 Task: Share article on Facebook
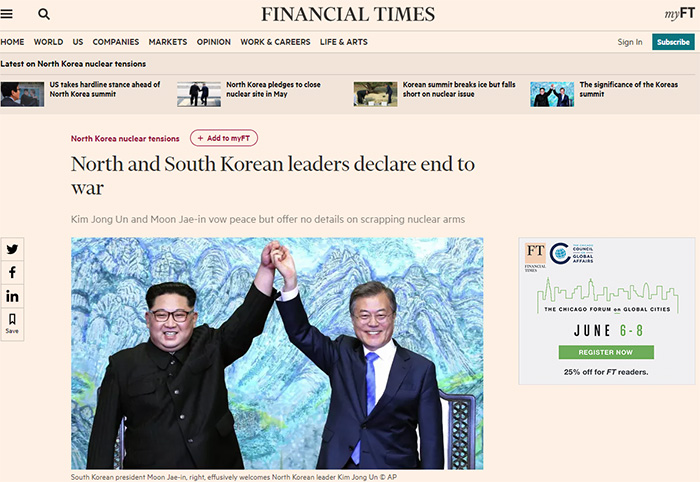12,272
